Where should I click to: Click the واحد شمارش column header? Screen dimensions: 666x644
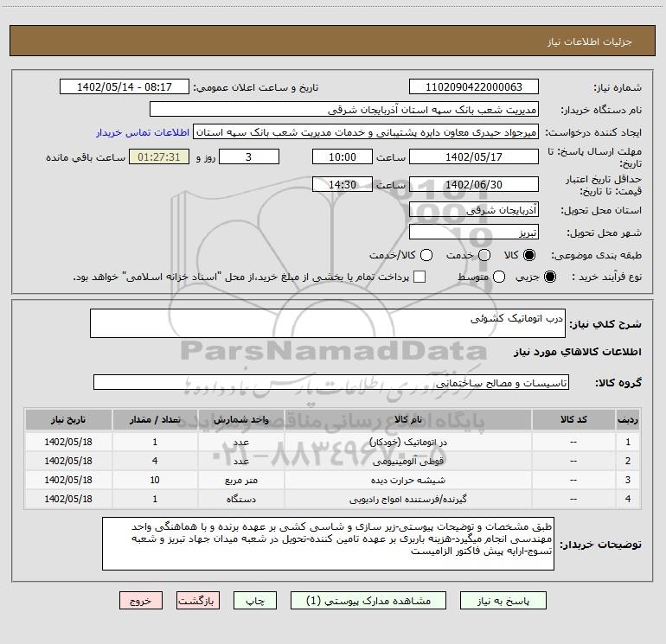(240, 419)
